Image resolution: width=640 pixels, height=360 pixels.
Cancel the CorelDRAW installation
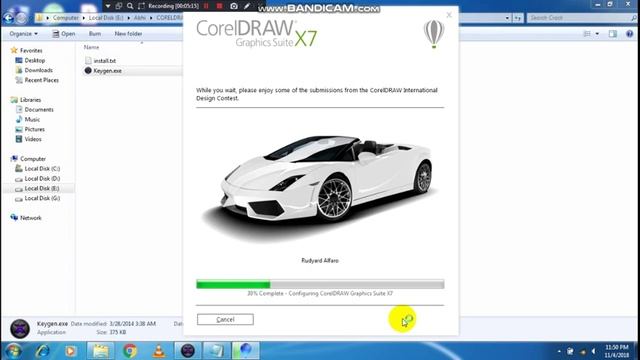point(225,319)
